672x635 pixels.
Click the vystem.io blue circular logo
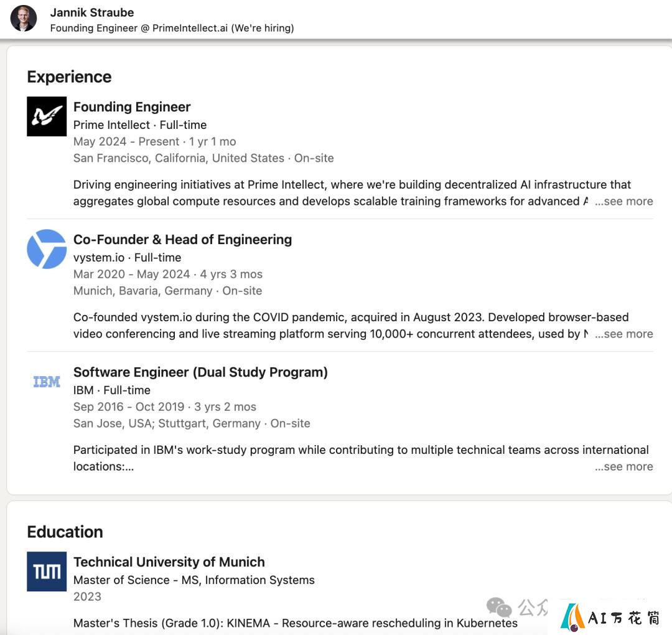pos(47,248)
